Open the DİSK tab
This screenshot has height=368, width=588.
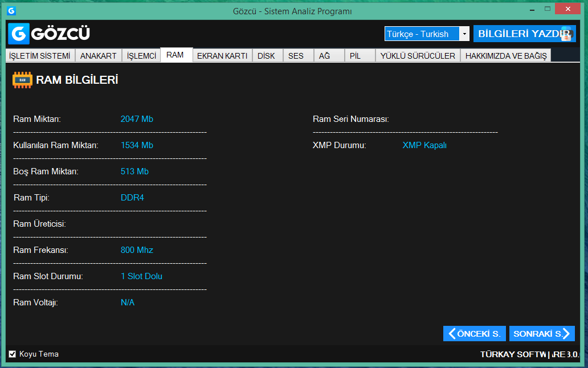[267, 56]
